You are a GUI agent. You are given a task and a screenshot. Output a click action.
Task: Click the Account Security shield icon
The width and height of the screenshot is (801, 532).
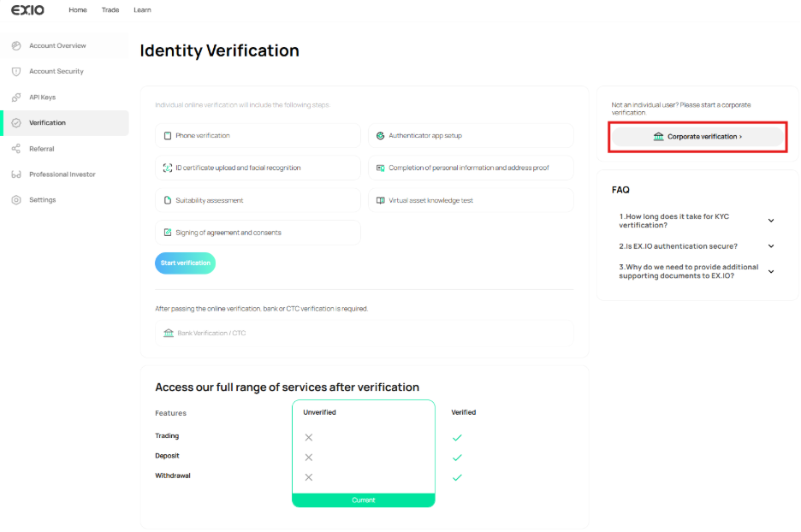point(16,72)
